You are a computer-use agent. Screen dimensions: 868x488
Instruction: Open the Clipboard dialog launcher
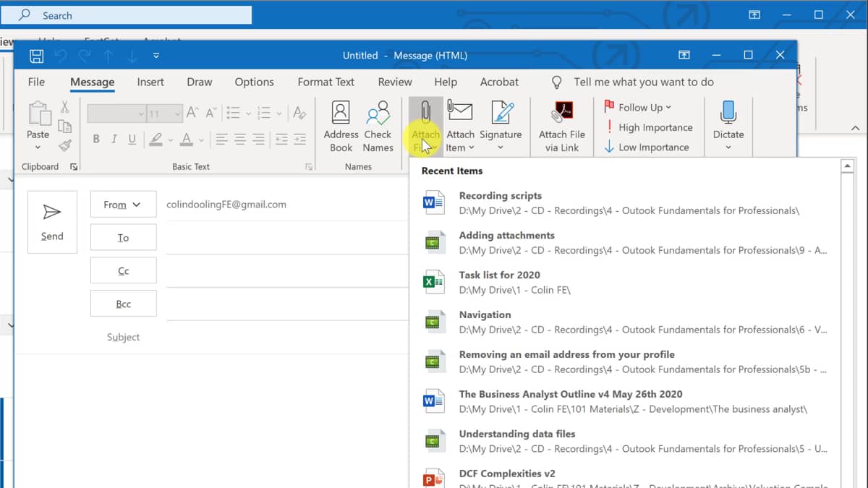(74, 167)
